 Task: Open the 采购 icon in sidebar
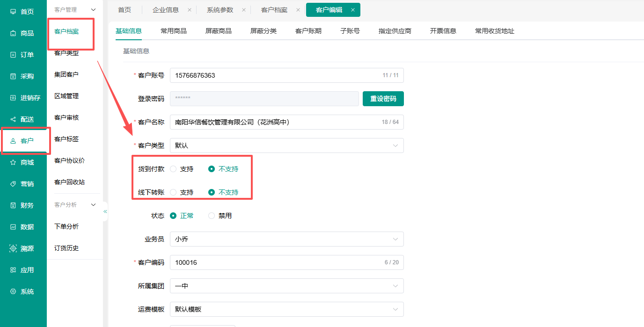click(13, 76)
